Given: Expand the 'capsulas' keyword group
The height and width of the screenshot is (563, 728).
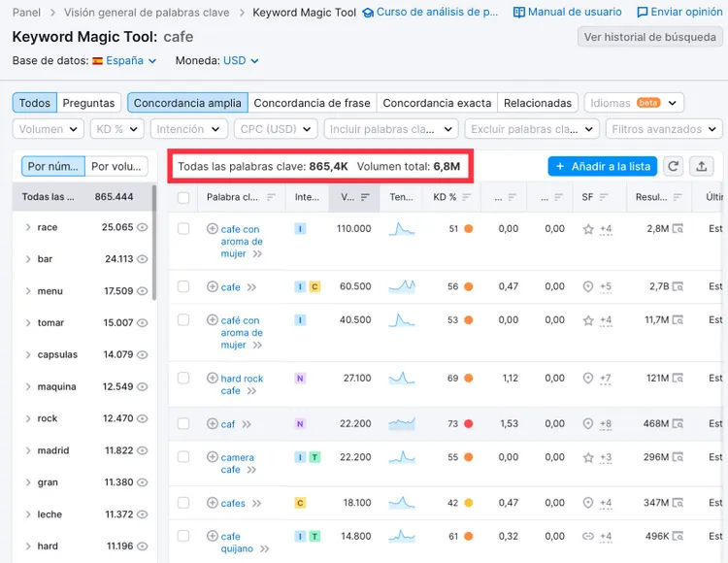Looking at the screenshot, I should [28, 354].
